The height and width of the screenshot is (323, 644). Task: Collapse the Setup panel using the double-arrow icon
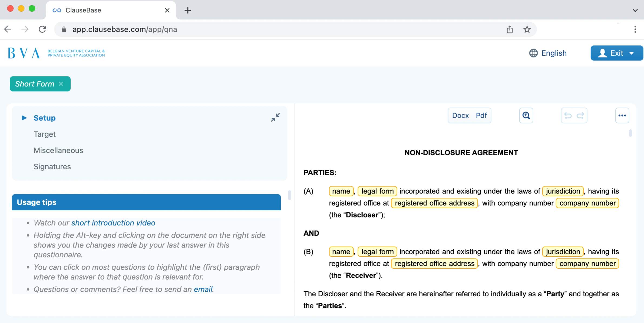coord(275,117)
